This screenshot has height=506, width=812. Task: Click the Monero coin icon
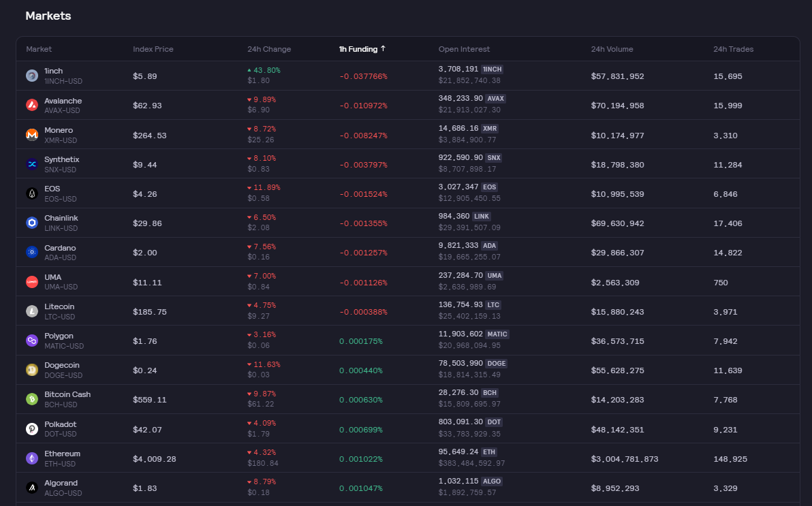click(32, 135)
